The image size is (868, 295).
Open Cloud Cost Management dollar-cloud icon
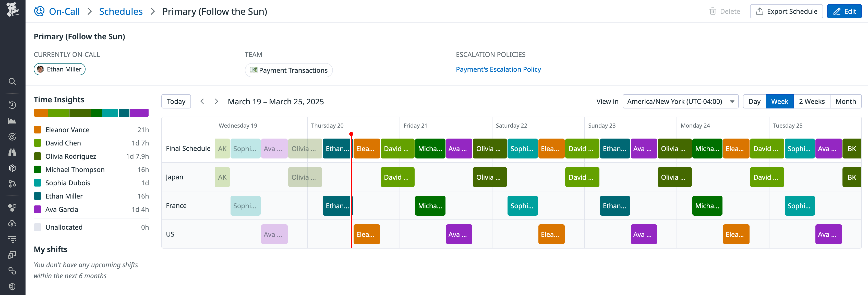pos(13,223)
